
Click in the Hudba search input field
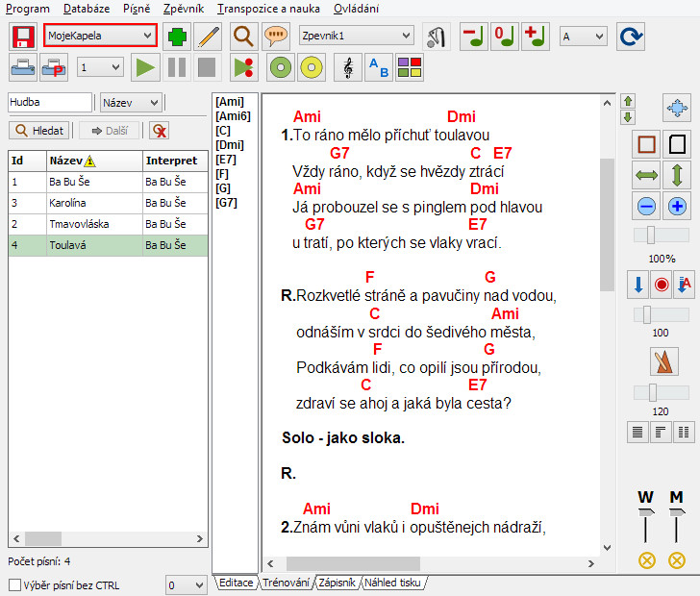[50, 102]
